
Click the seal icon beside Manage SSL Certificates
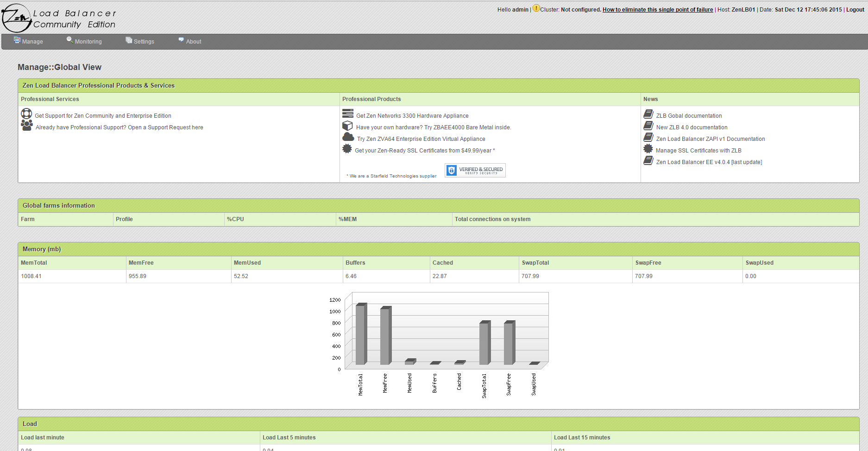(x=648, y=148)
